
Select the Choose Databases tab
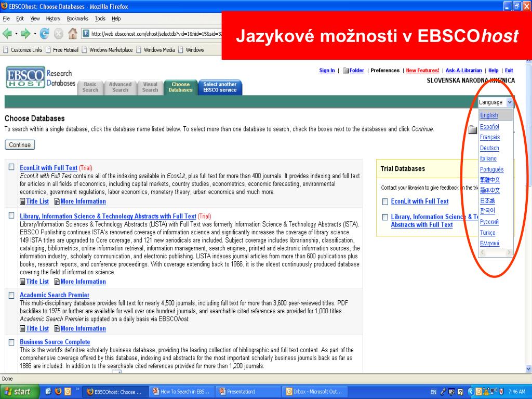click(x=180, y=87)
